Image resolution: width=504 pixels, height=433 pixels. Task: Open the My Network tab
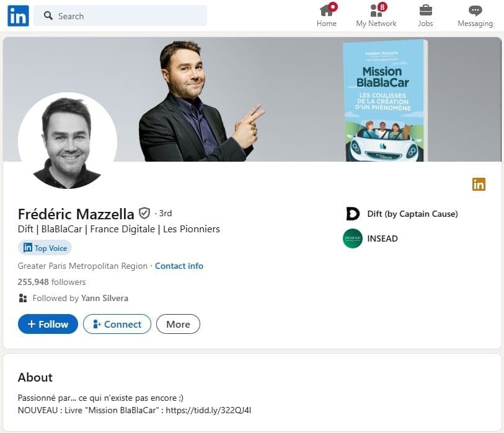376,15
